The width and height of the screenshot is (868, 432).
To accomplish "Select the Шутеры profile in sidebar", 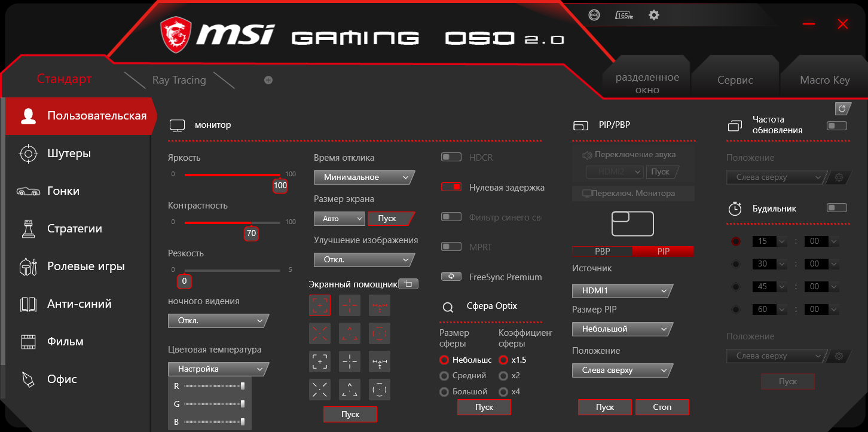I will tap(78, 154).
